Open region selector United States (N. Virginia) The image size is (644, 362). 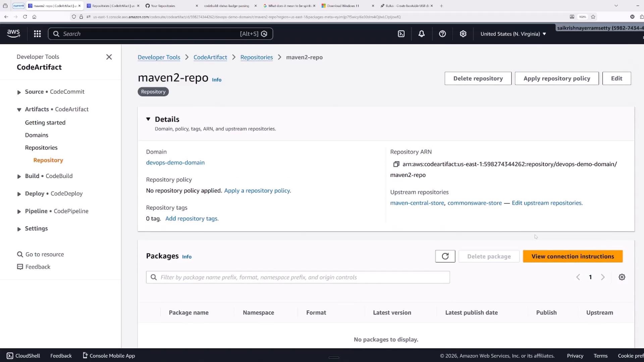(x=513, y=34)
